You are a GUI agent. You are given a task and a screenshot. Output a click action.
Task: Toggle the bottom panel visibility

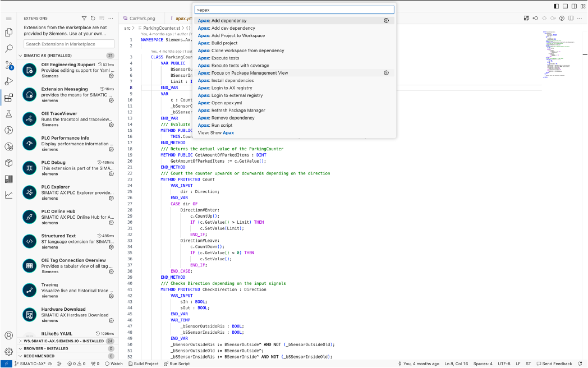pos(565,6)
